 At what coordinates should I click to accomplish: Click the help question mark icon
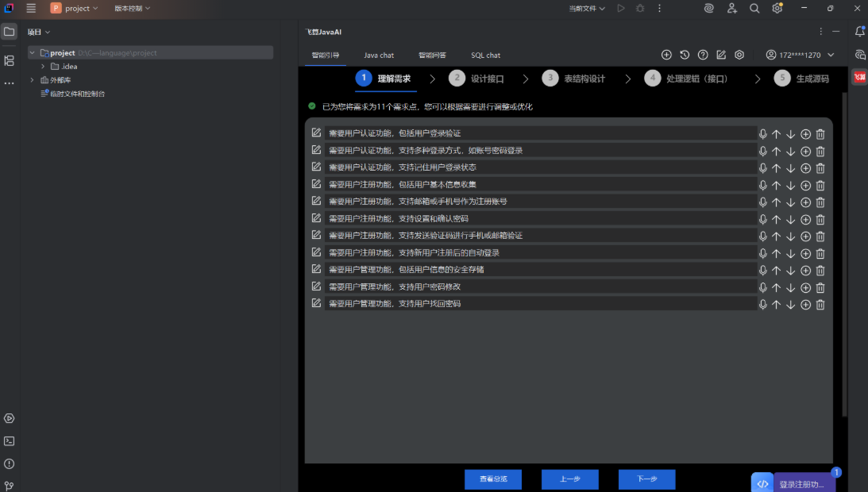(703, 55)
